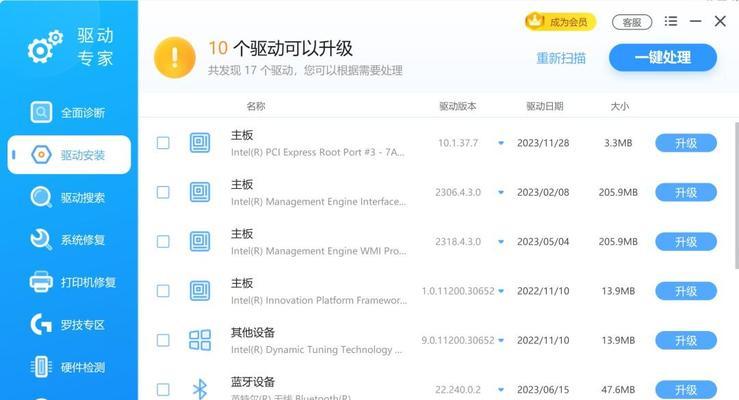Click motherboard icon for PCI Express Root Port
Screen dimensions: 739x400
click(200, 143)
